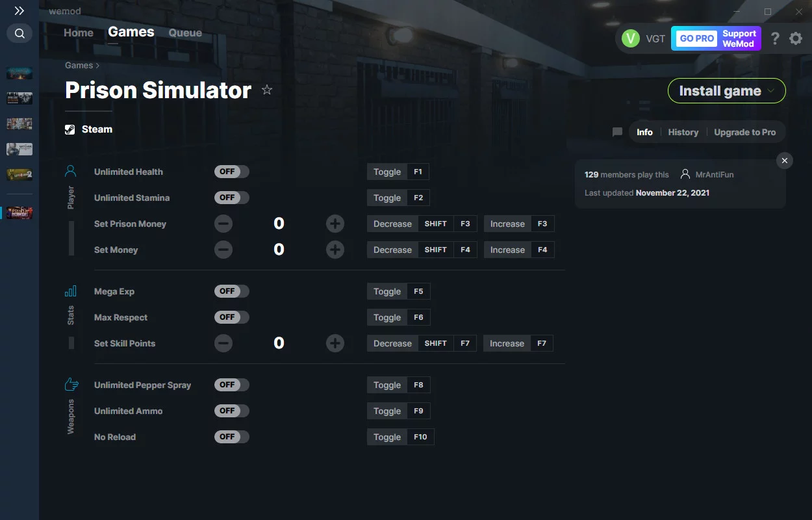Click the F6 Toggle hotkey for Max Respect

pos(398,317)
